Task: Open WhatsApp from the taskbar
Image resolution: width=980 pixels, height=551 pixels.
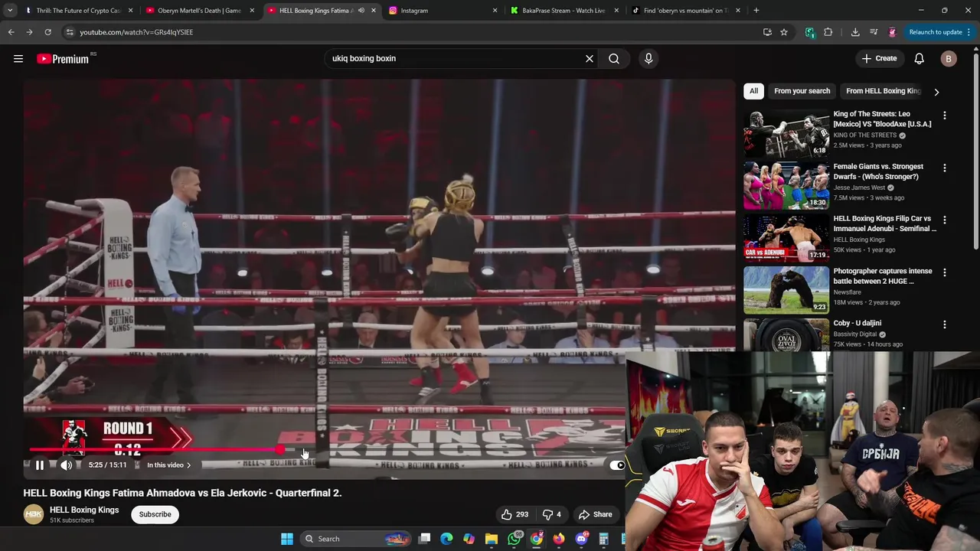Action: click(514, 539)
